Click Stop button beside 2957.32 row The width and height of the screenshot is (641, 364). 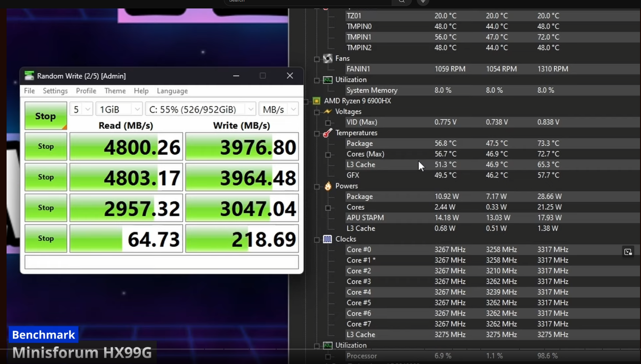pos(46,208)
